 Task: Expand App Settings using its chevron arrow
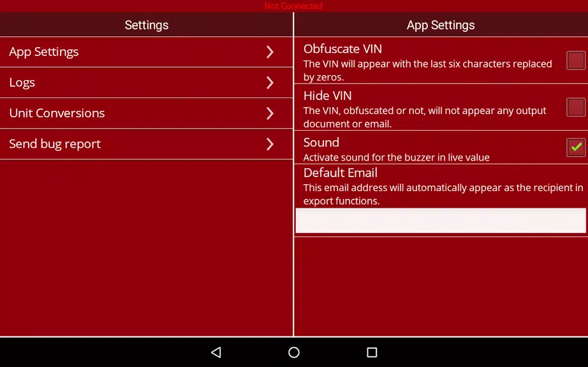[x=270, y=52]
